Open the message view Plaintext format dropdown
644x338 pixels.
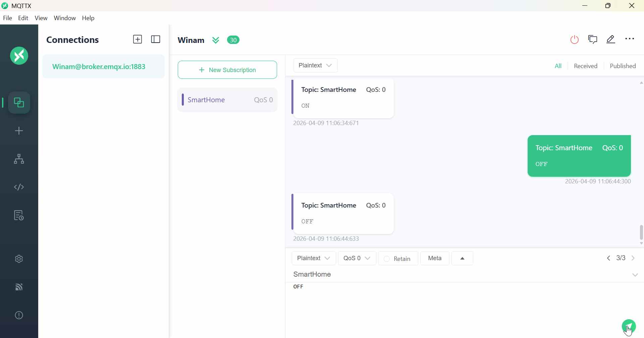pos(316,65)
